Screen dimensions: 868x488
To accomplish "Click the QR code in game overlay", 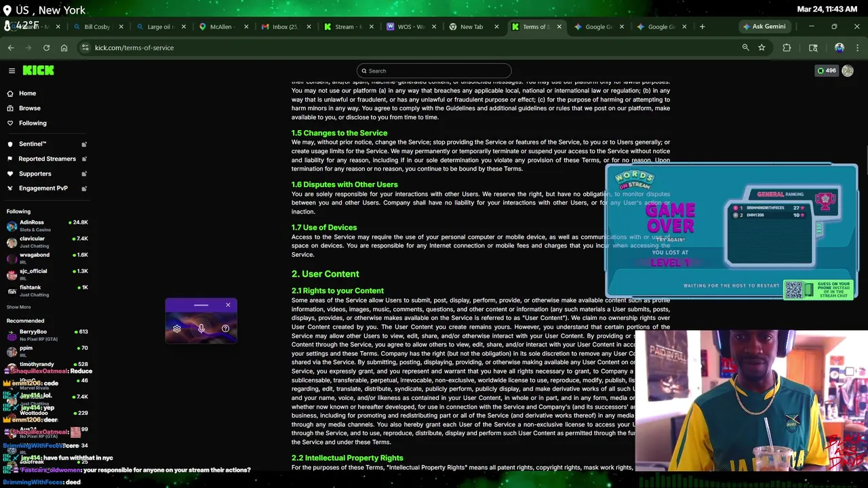I will [793, 289].
